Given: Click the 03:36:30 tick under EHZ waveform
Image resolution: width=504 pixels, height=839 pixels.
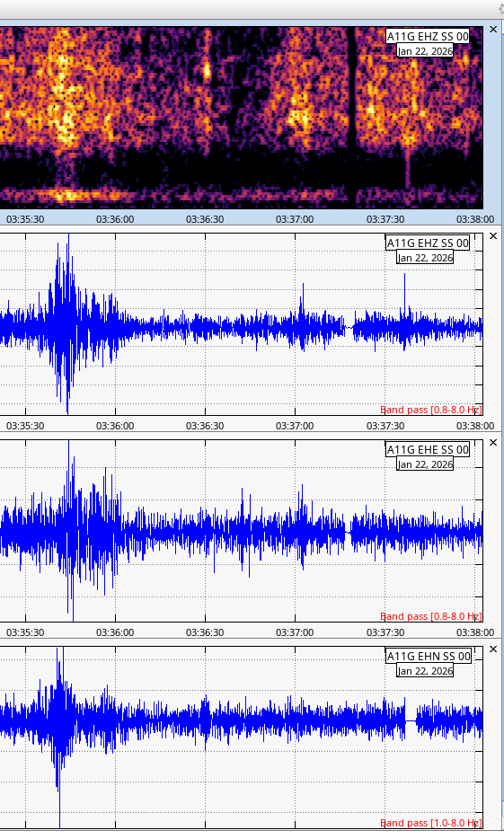Looking at the screenshot, I should [x=205, y=426].
